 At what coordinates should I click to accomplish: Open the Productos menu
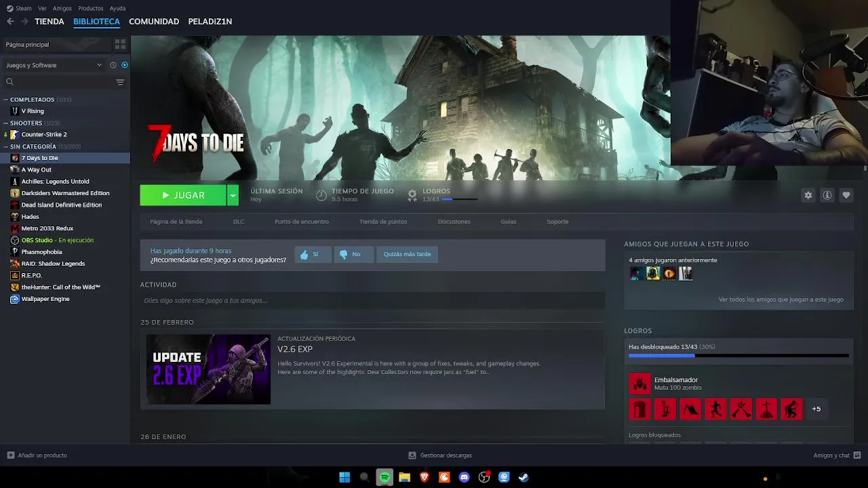(91, 8)
